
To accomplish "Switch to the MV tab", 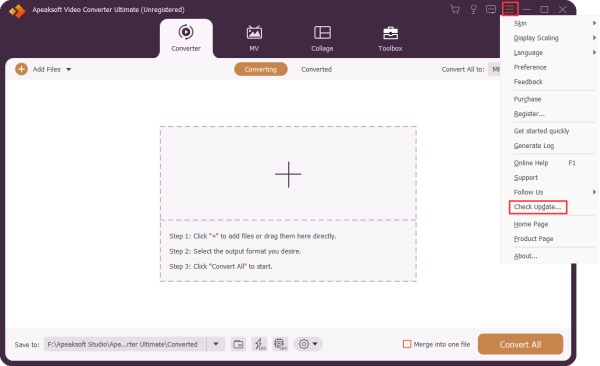I will (254, 39).
